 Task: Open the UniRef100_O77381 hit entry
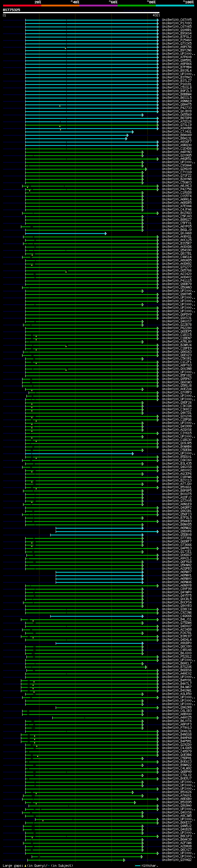177,538
